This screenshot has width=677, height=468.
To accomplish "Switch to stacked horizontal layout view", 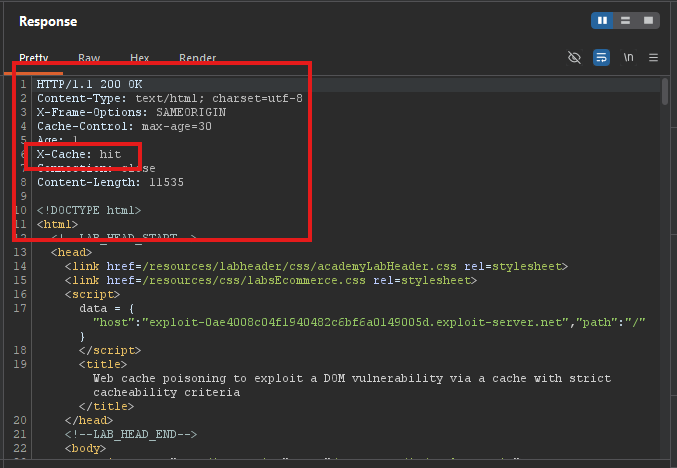I will [625, 21].
